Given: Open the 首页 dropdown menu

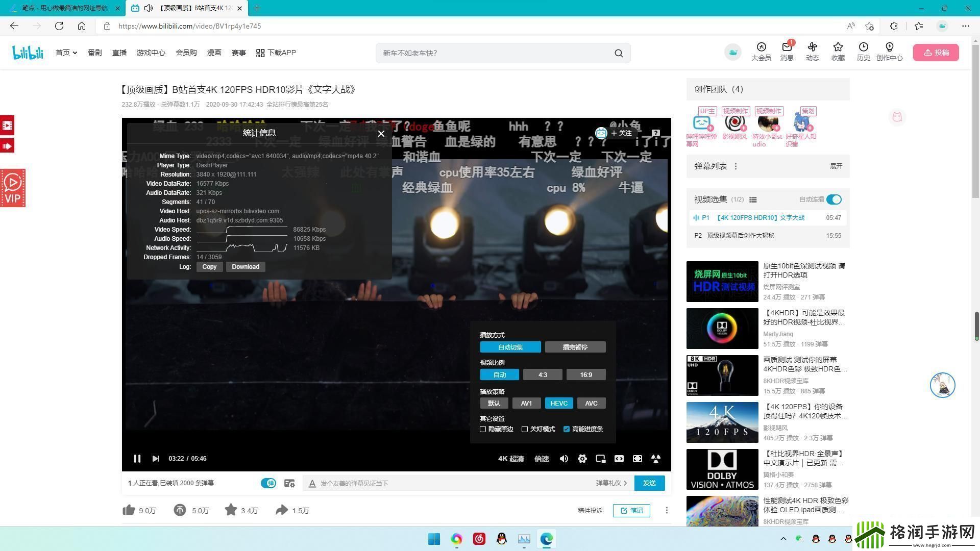Looking at the screenshot, I should coord(66,53).
